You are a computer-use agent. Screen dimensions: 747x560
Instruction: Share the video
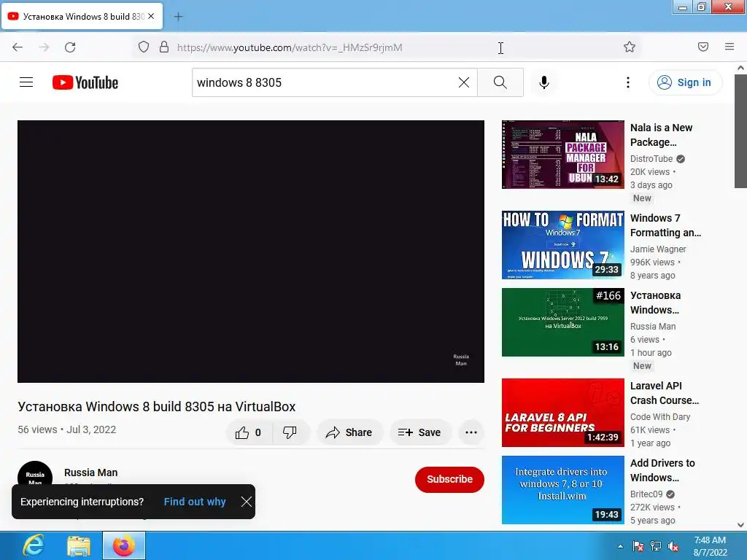[x=349, y=432]
